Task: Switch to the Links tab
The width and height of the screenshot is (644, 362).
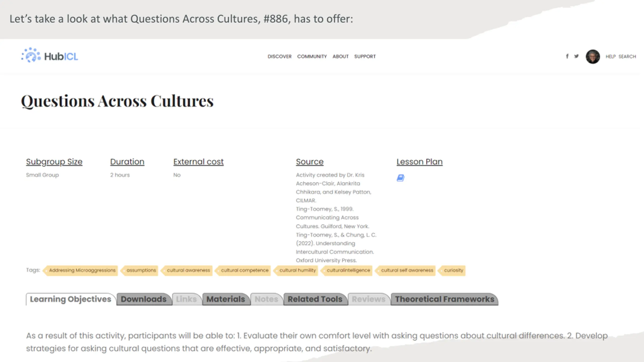Action: point(186,299)
